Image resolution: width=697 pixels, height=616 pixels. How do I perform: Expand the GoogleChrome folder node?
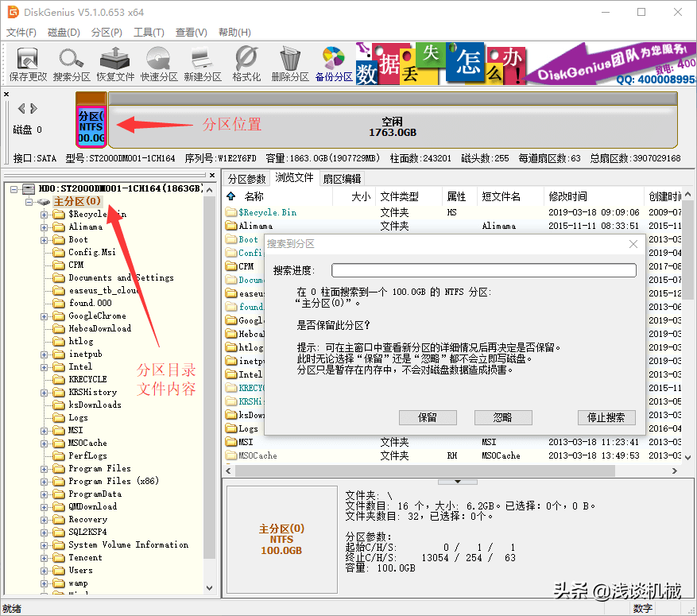pyautogui.click(x=44, y=317)
